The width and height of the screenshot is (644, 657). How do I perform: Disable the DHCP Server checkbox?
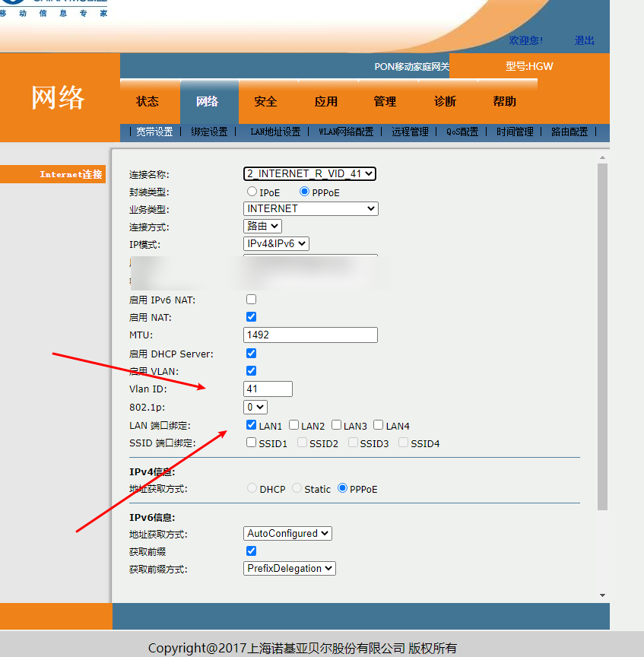click(252, 354)
